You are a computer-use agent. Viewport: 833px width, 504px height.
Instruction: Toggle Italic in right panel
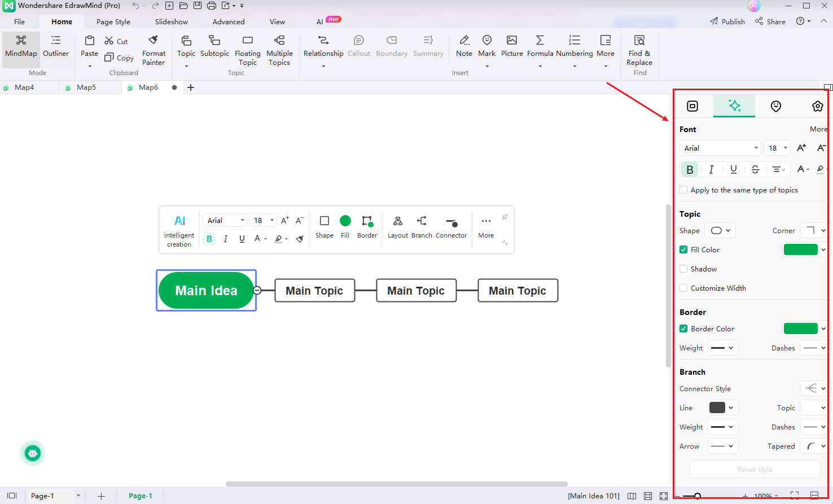pyautogui.click(x=711, y=169)
